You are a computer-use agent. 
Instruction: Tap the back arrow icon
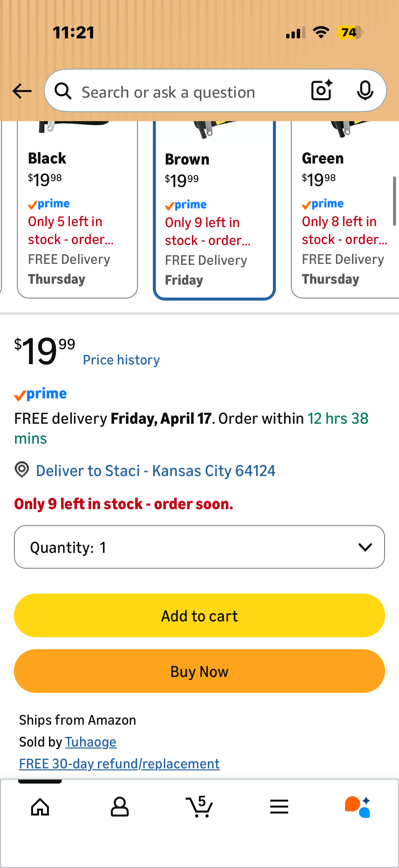(22, 91)
